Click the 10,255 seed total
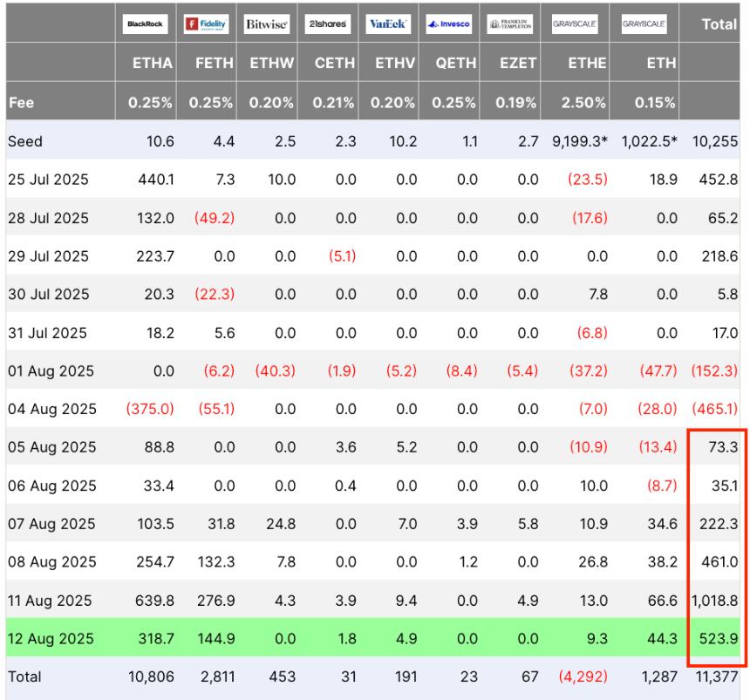 pyautogui.click(x=715, y=141)
